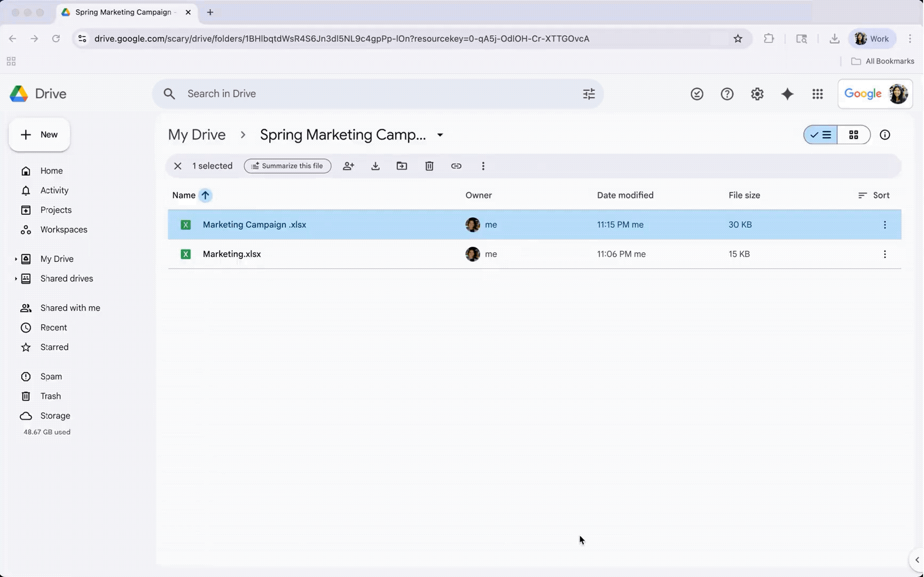Open the Google apps grid

[x=817, y=93]
